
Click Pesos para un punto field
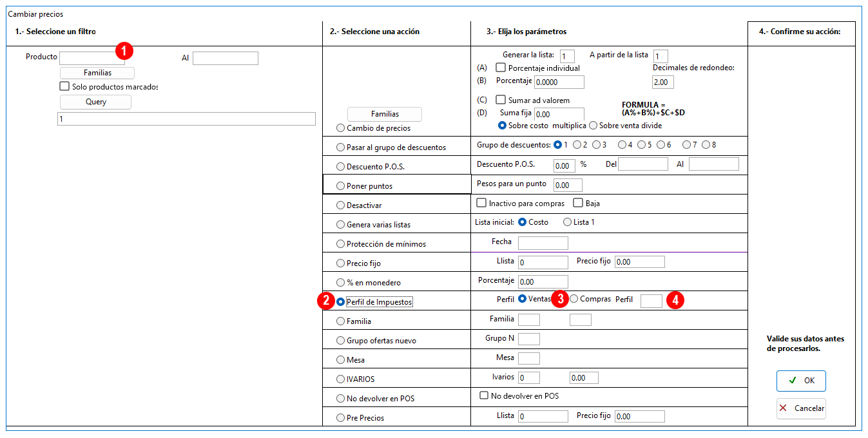[x=568, y=185]
